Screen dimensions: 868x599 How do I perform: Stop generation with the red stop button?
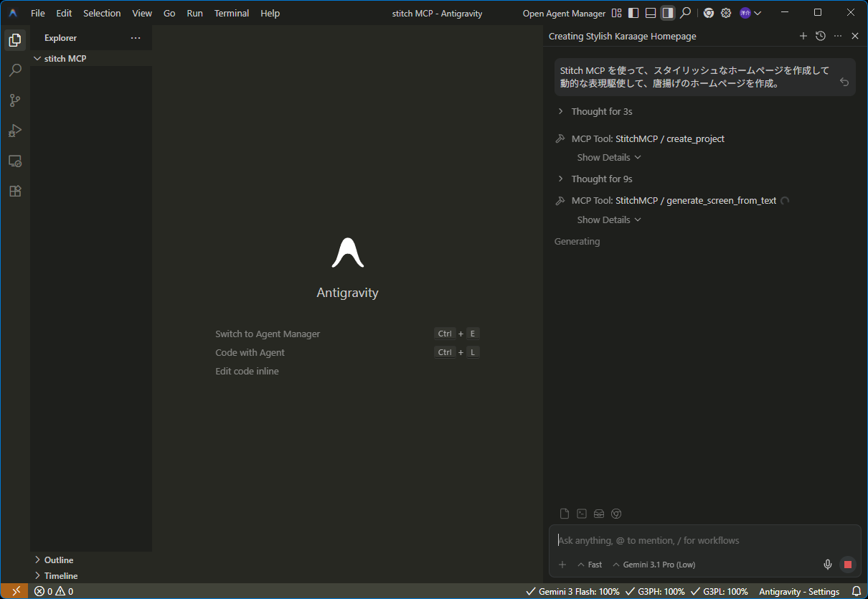pos(848,565)
